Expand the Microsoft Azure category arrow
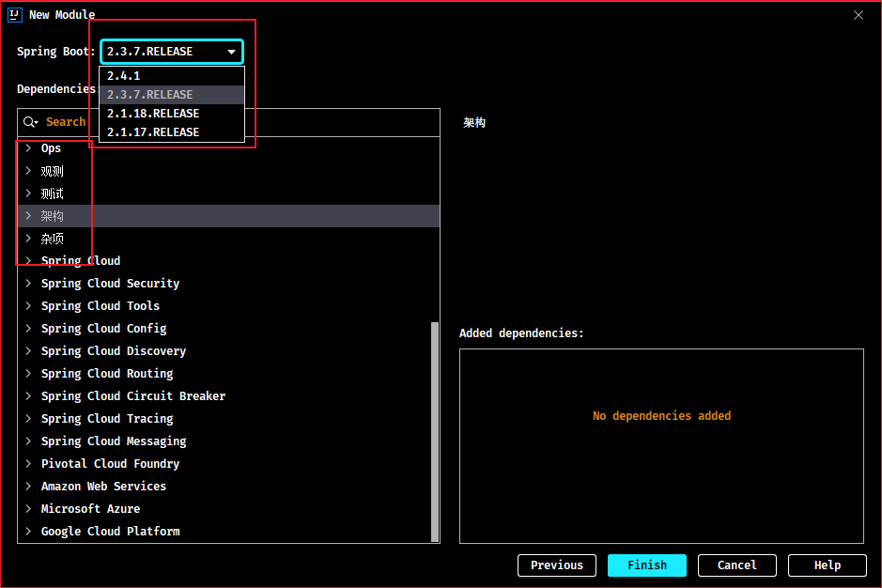This screenshot has height=588, width=882. (28, 508)
